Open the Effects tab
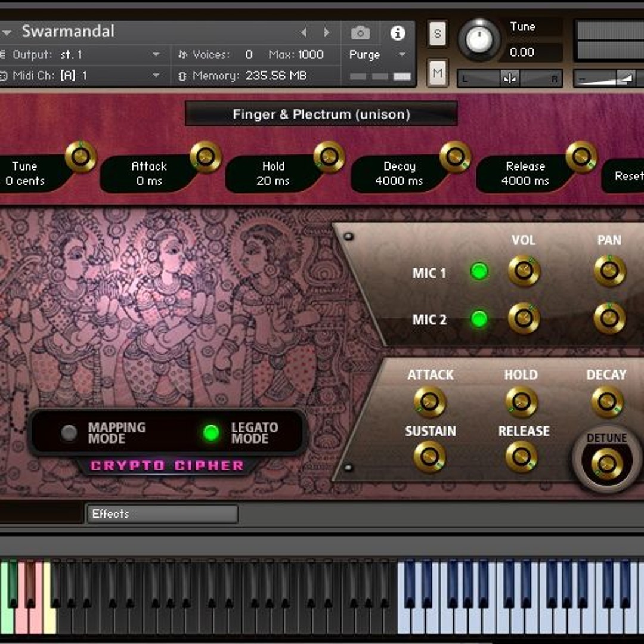 (x=162, y=514)
